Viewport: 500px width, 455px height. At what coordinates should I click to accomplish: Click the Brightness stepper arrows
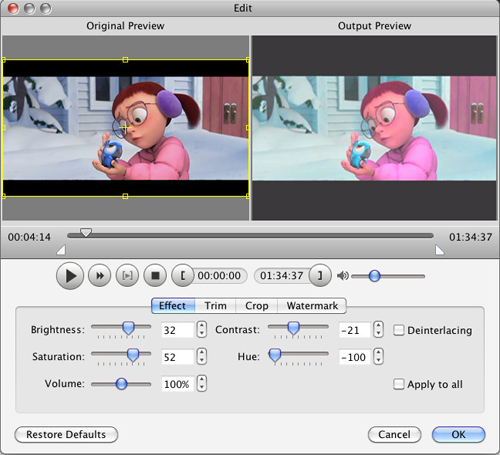[x=202, y=329]
